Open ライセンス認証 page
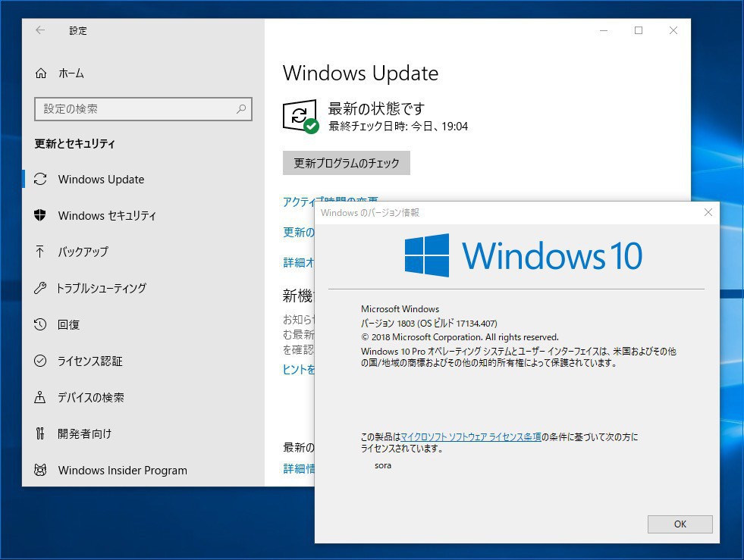This screenshot has width=744, height=560. (143, 361)
